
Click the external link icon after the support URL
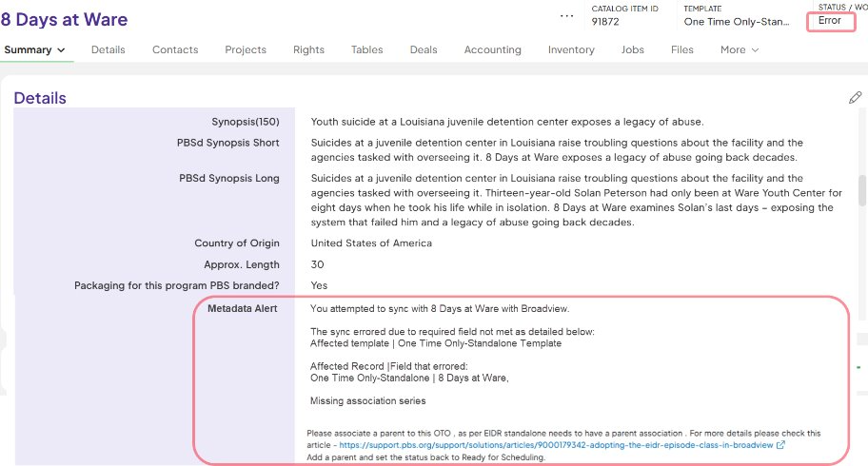tap(780, 445)
